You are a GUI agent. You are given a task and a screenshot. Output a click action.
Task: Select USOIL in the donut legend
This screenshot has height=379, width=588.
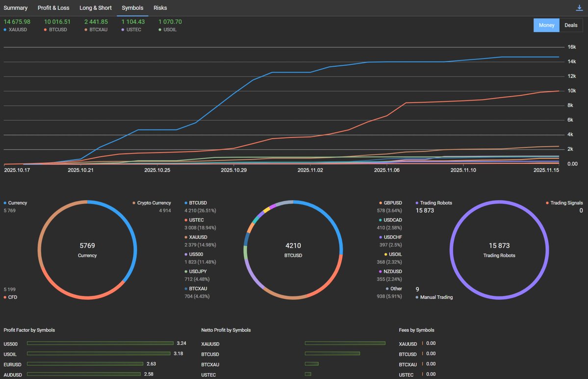pos(393,254)
